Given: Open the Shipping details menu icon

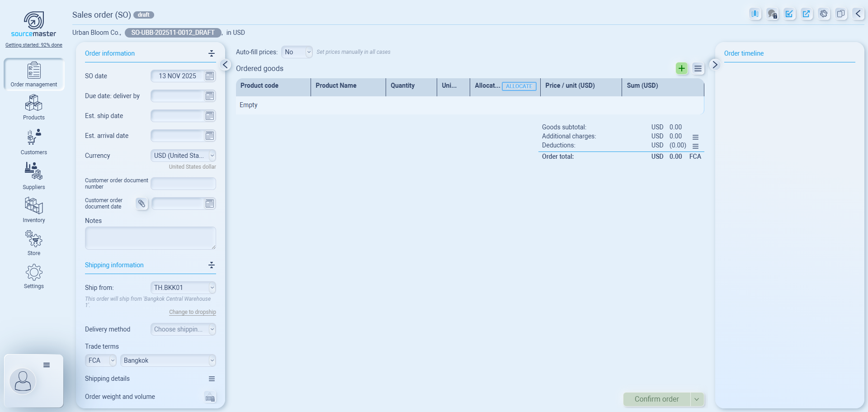Looking at the screenshot, I should (212, 379).
